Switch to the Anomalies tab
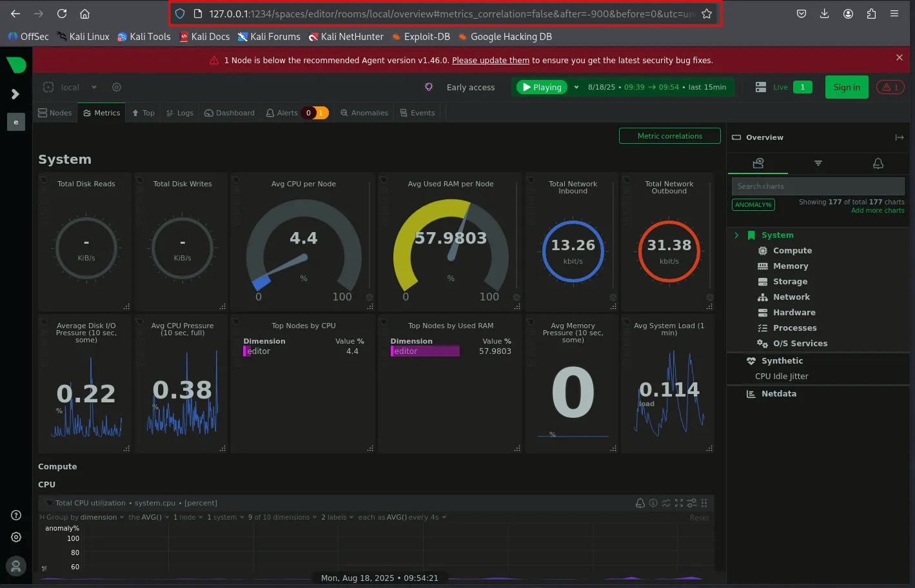Viewport: 915px width, 588px height. tap(364, 113)
